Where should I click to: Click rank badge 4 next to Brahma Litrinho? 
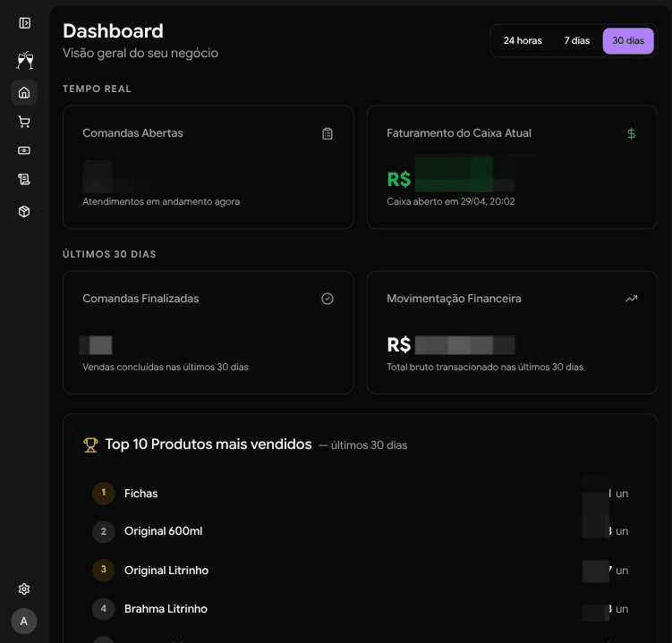(x=103, y=609)
